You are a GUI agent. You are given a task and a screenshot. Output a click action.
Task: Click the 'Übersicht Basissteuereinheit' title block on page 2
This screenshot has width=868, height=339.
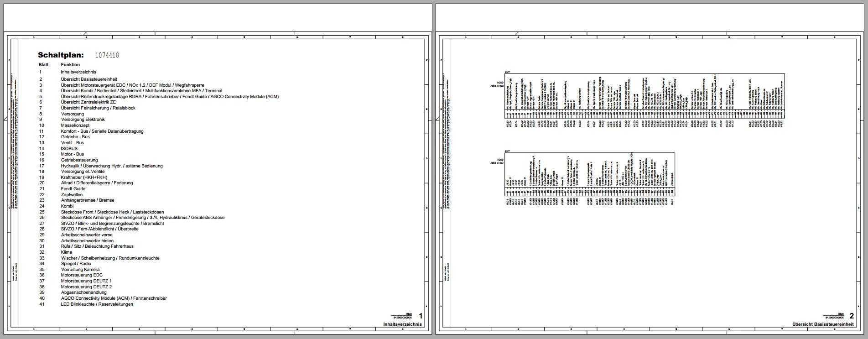point(823,324)
